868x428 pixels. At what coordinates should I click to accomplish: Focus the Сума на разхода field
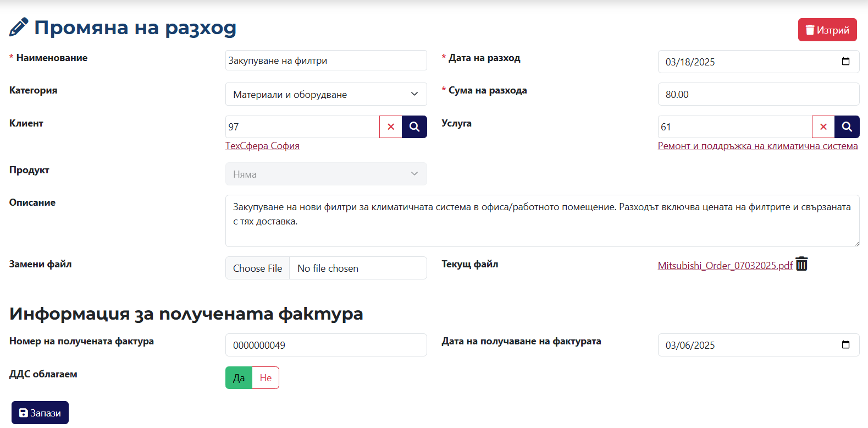(x=759, y=94)
